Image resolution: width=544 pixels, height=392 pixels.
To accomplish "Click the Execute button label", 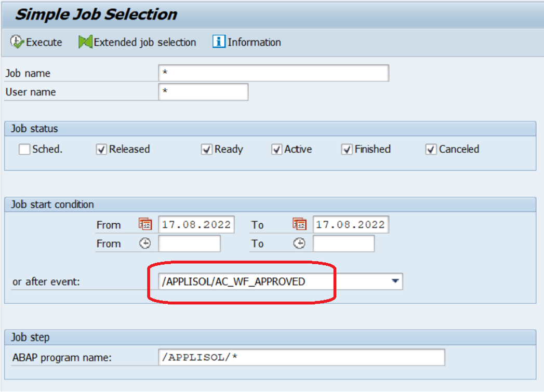I will point(44,42).
